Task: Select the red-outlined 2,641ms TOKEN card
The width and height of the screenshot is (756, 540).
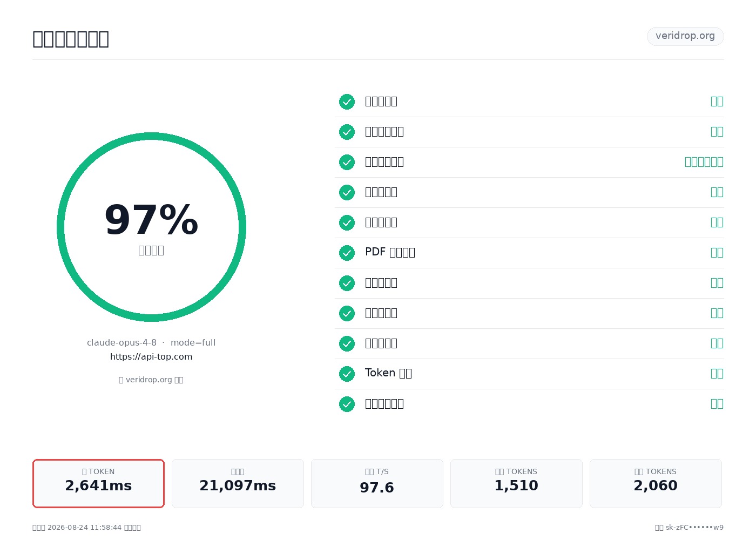Action: click(98, 483)
